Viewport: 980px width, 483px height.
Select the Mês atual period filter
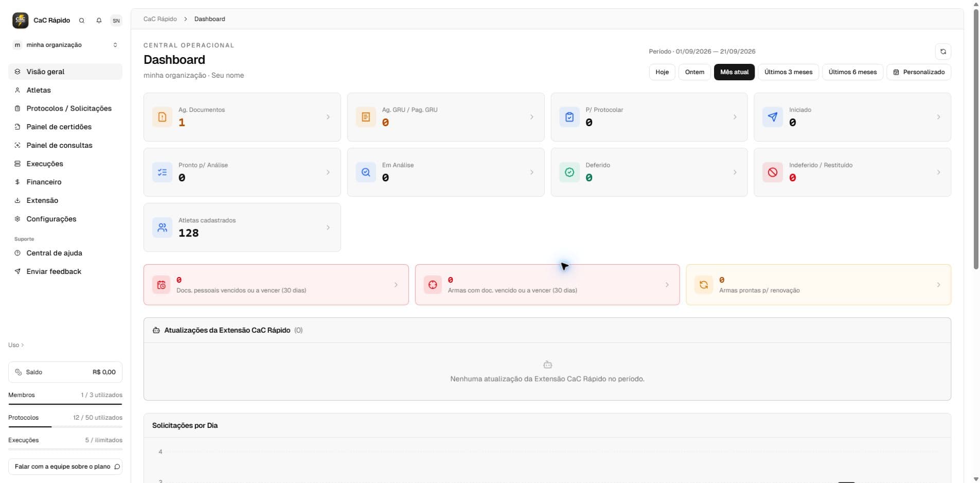click(x=734, y=72)
